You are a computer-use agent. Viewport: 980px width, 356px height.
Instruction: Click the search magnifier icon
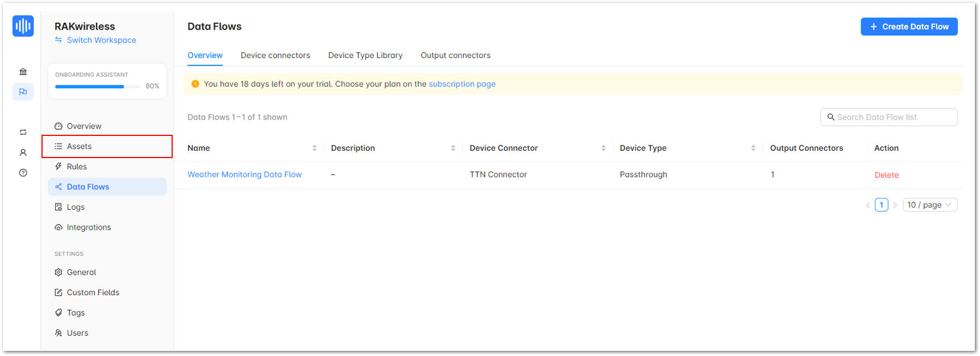click(x=831, y=117)
